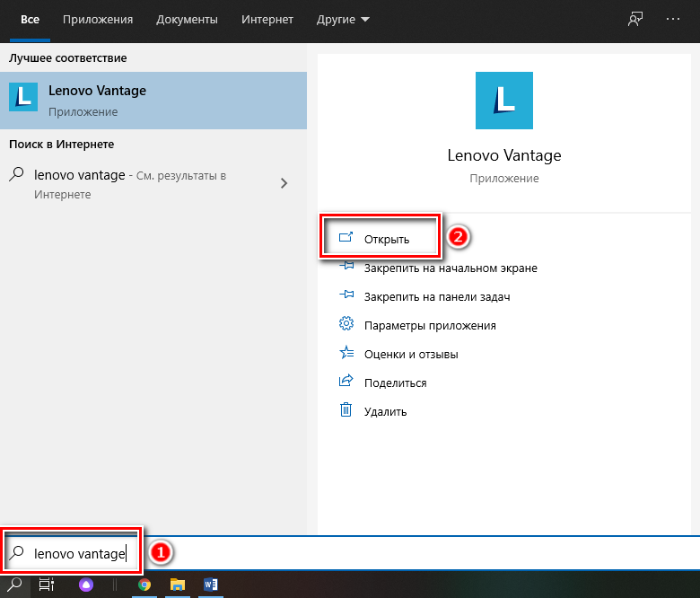Open the feedback icon in header
The image size is (700, 598).
(635, 19)
